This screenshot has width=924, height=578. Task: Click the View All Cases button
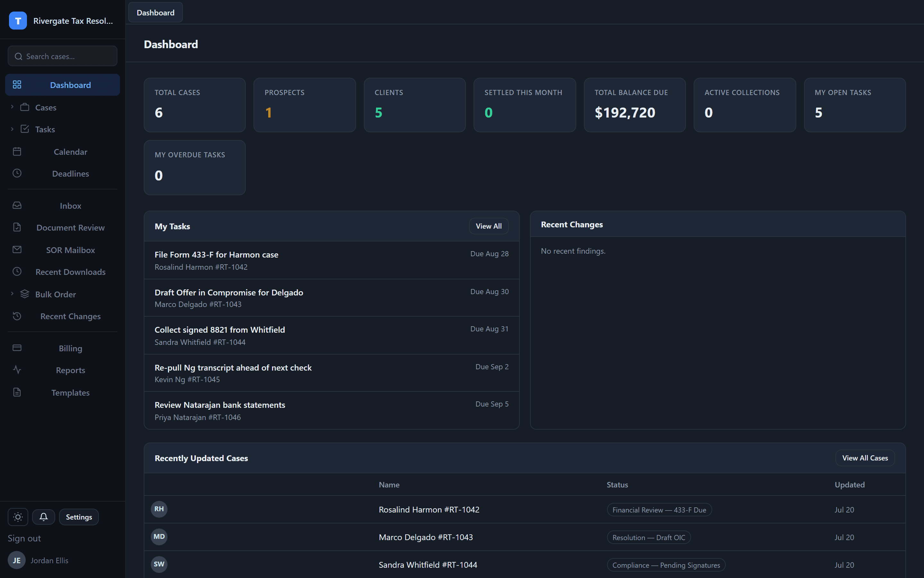coord(865,458)
